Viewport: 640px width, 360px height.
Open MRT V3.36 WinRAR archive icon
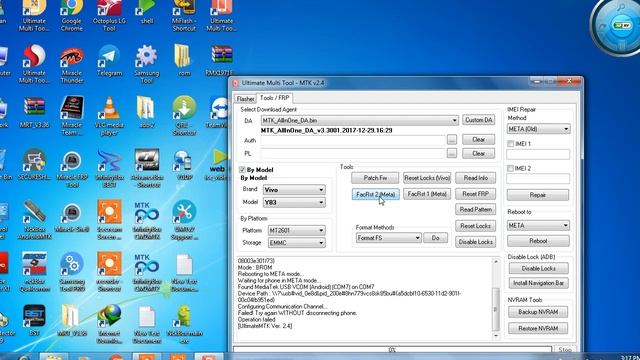click(x=34, y=113)
